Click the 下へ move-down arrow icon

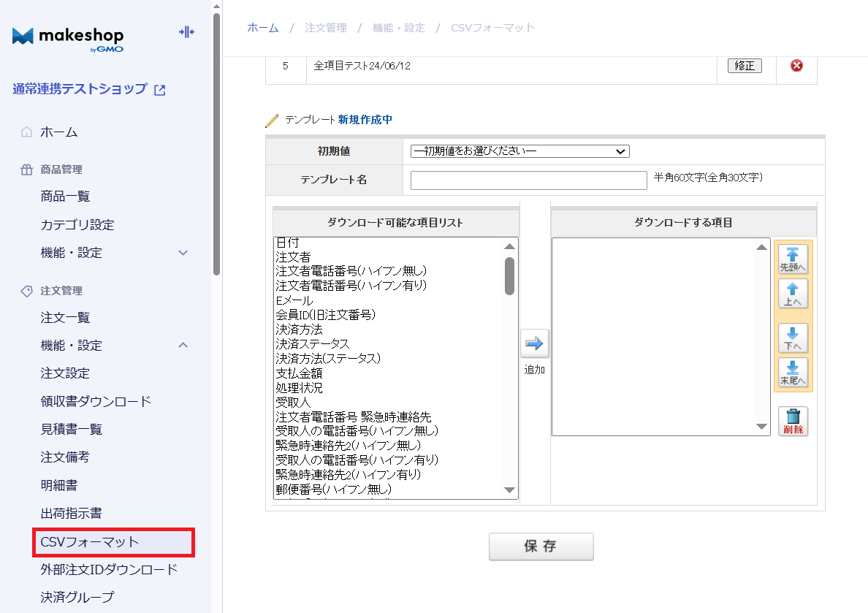click(793, 339)
